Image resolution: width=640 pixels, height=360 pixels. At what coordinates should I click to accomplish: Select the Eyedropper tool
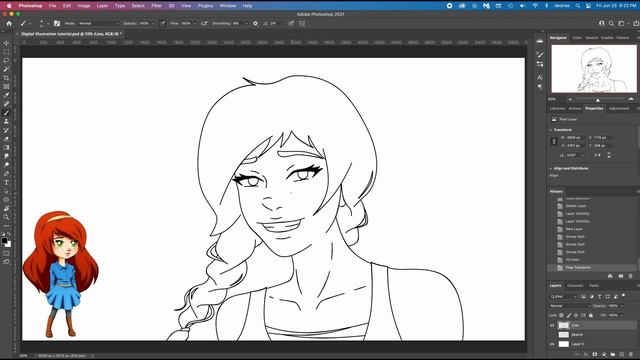point(6,95)
